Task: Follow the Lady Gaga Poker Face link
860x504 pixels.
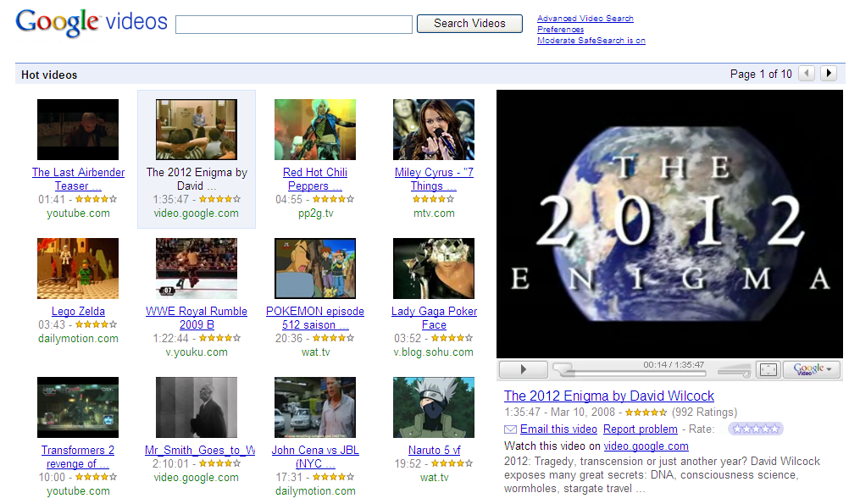Action: point(434,318)
